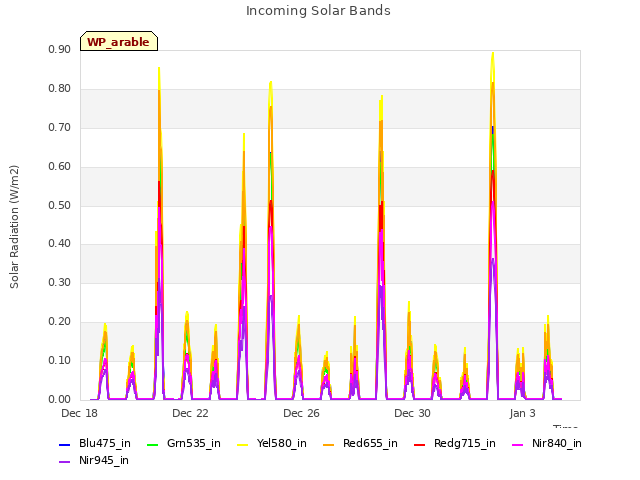Select the Blu475_in legend label

click(x=105, y=444)
